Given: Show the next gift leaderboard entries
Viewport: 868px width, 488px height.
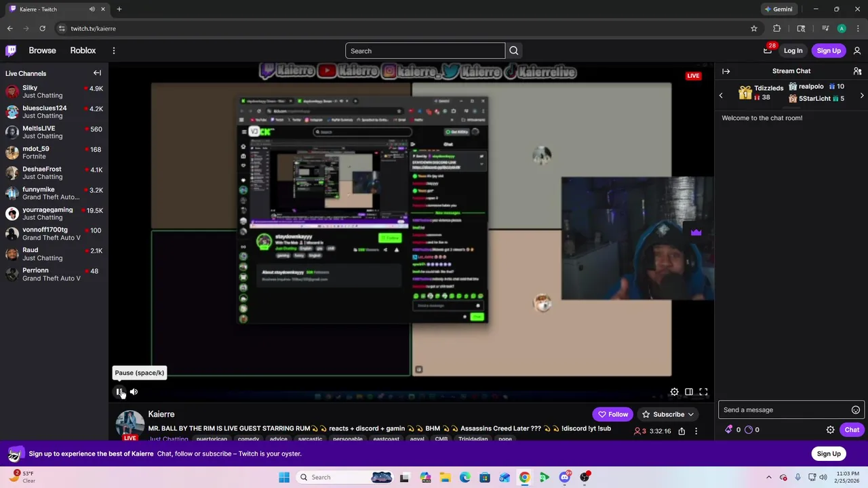Looking at the screenshot, I should coord(862,96).
